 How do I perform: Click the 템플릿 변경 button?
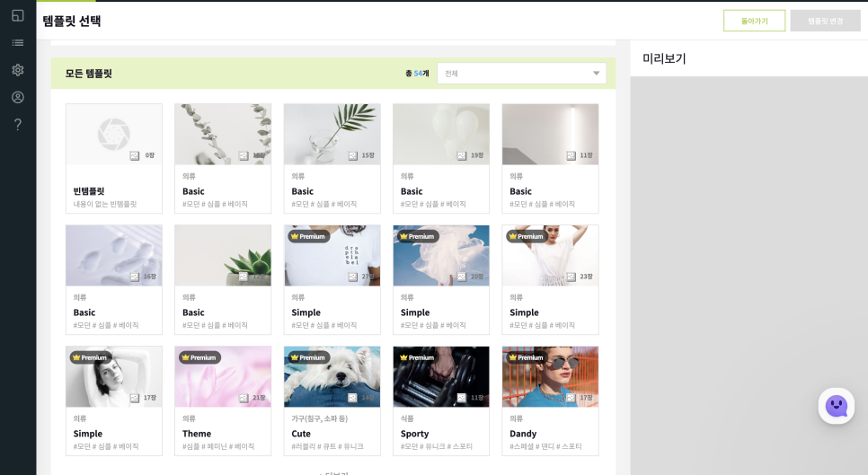tap(826, 21)
